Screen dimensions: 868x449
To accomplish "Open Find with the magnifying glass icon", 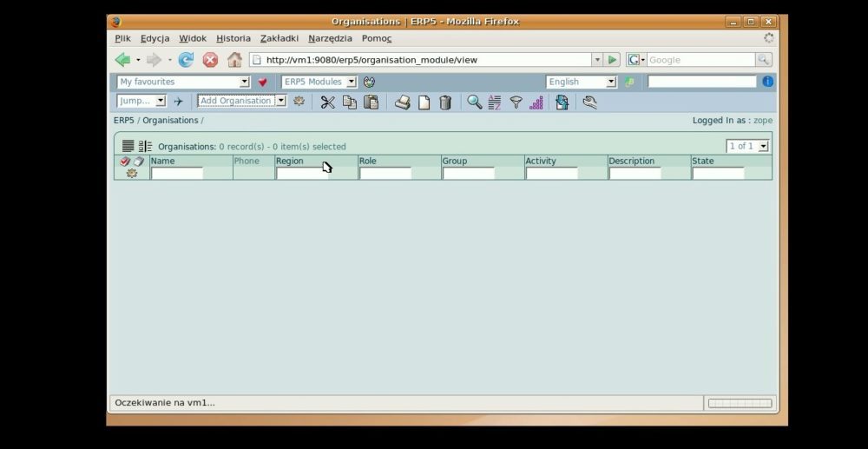I will pos(474,102).
